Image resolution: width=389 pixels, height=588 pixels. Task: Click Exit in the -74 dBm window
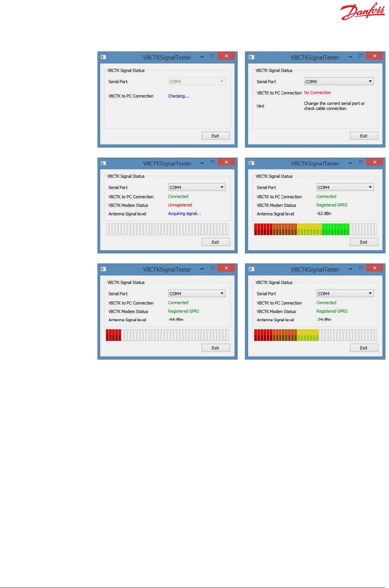(364, 348)
